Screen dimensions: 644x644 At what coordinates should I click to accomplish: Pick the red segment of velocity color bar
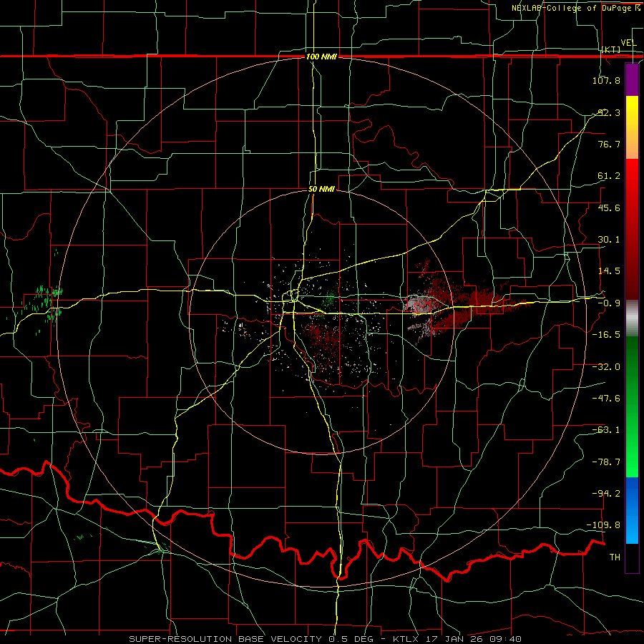(x=632, y=229)
